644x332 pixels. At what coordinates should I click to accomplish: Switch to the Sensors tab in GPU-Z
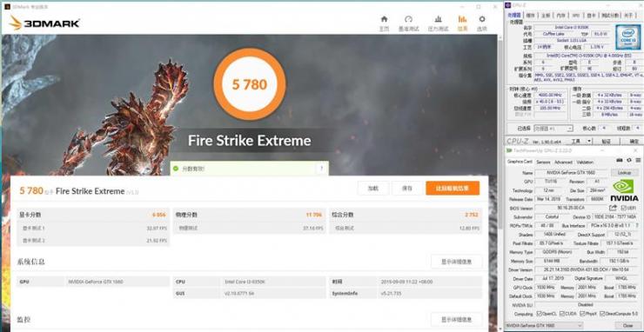(543, 163)
